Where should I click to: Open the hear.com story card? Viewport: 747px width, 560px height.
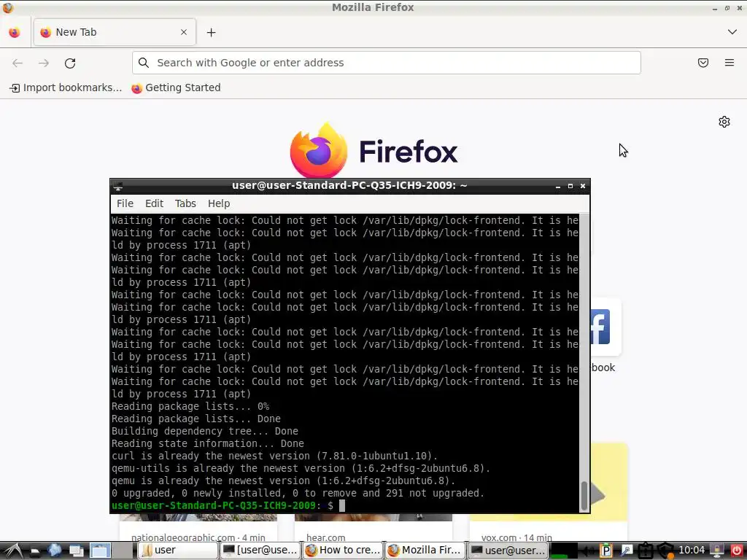point(373,528)
